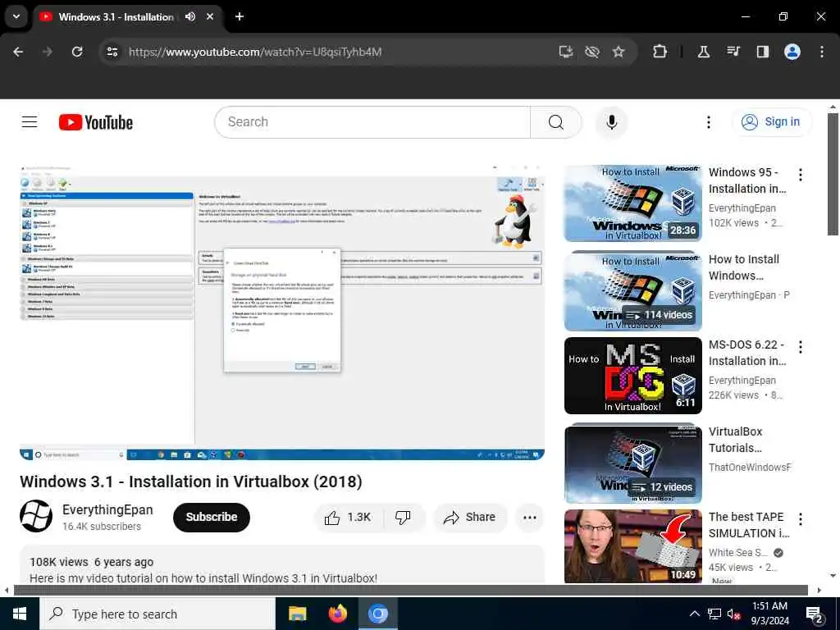Select the Windows 3.1 - Installation tab
This screenshot has width=840, height=630.
point(116,17)
